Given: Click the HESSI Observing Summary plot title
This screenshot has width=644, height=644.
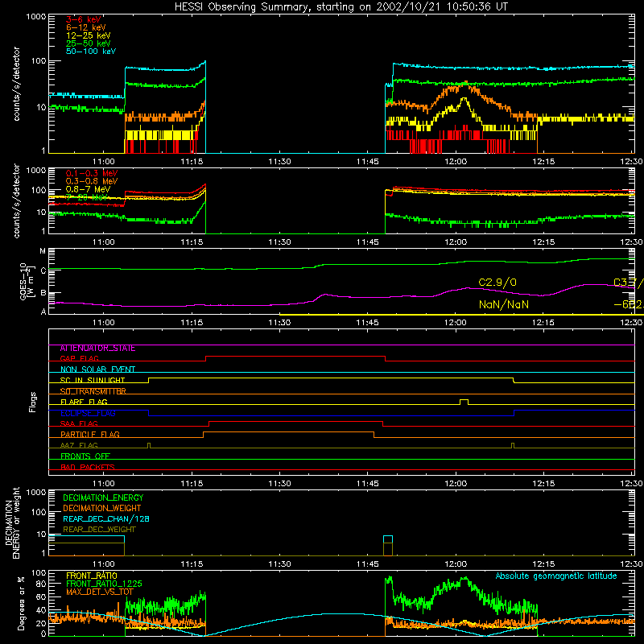Looking at the screenshot, I should point(341,7).
